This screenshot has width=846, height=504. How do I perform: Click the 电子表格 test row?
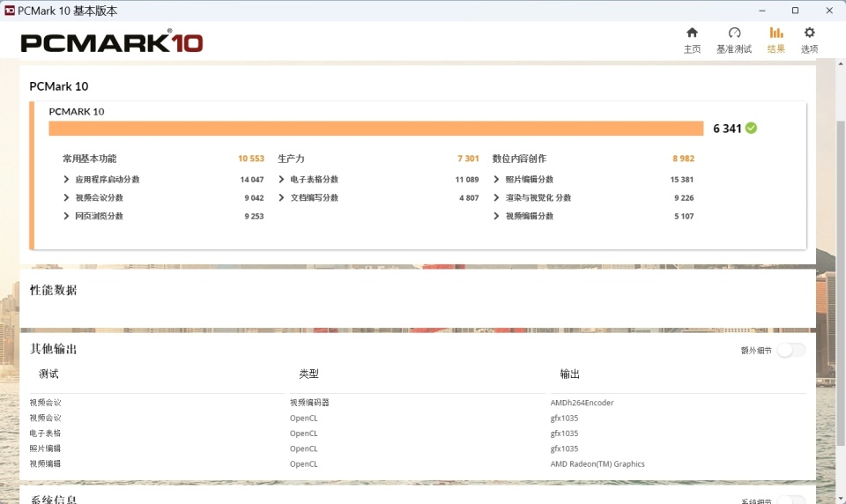tap(45, 433)
